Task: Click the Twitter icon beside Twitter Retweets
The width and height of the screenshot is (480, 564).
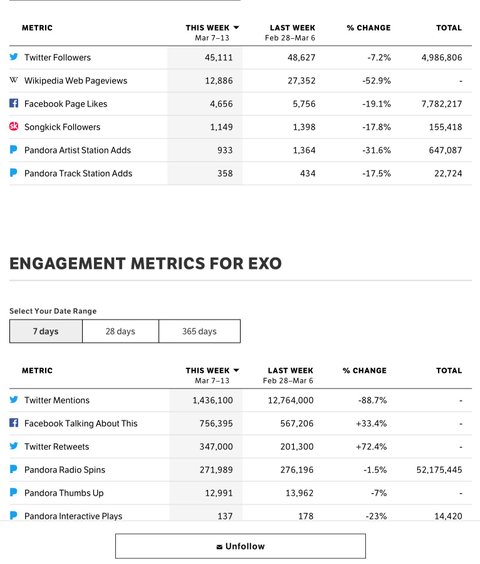Action: (14, 446)
